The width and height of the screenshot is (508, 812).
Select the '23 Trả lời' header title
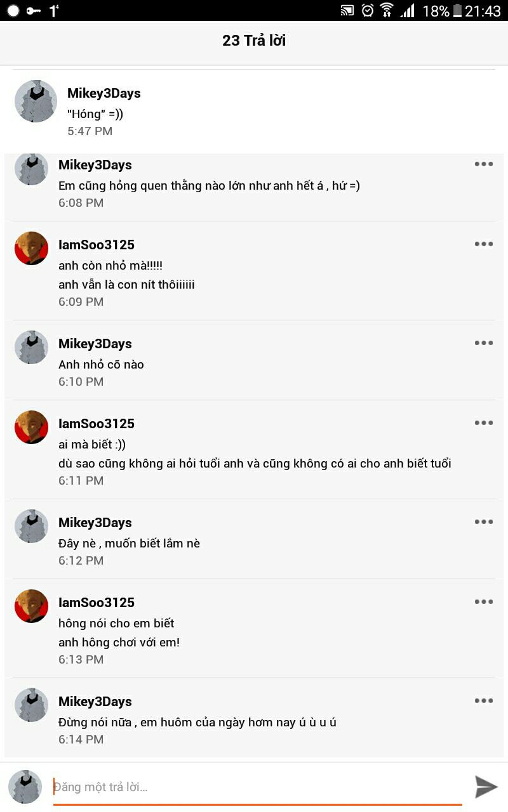[254, 41]
